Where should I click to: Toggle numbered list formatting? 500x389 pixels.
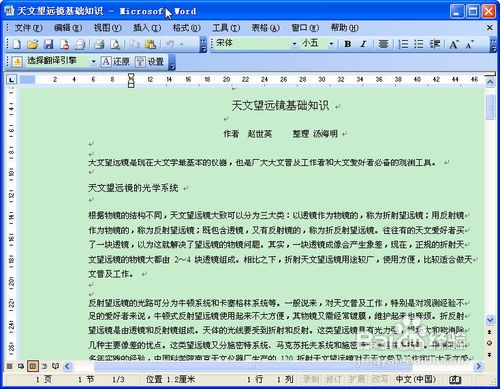point(403,44)
